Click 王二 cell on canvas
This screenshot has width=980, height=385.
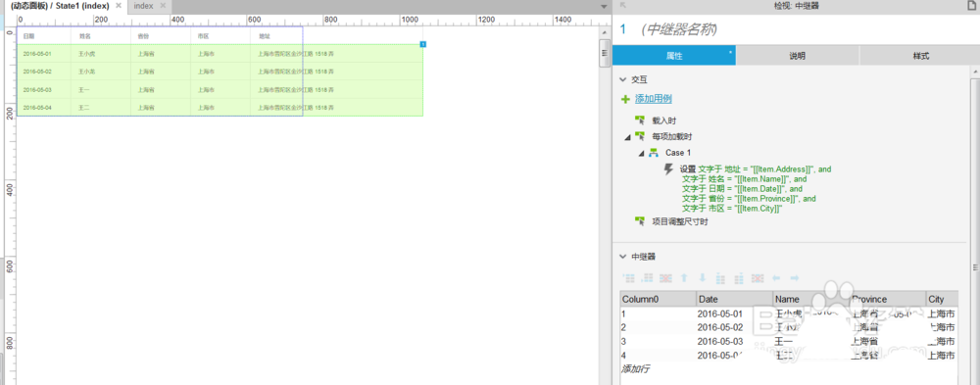pos(101,108)
